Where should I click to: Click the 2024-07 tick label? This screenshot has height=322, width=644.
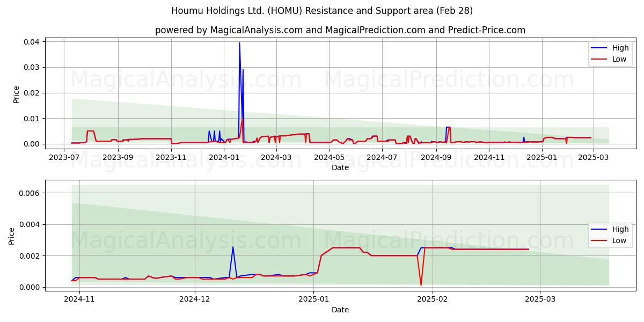click(383, 157)
